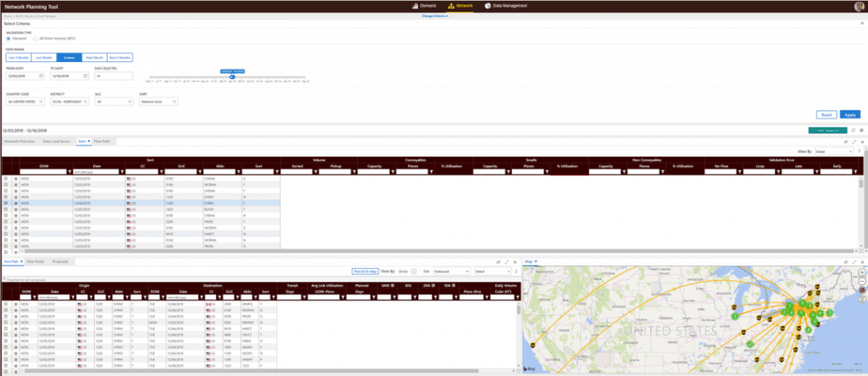Open the To Date calendar picker icon
The height and width of the screenshot is (376, 868).
pos(85,76)
